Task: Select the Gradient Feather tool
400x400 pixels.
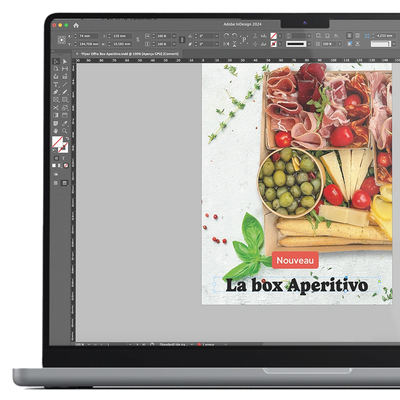Action: 65,115
